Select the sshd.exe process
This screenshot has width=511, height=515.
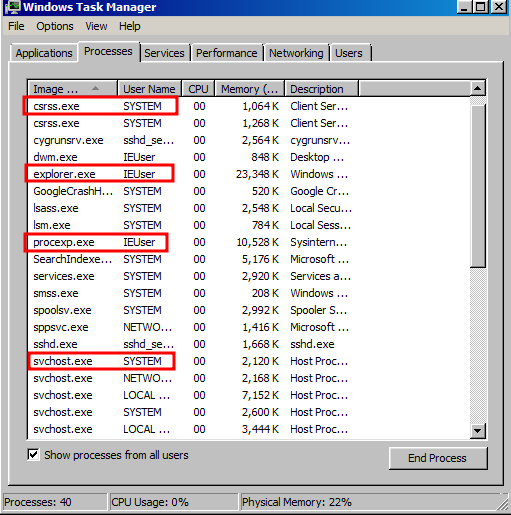[x=248, y=344]
